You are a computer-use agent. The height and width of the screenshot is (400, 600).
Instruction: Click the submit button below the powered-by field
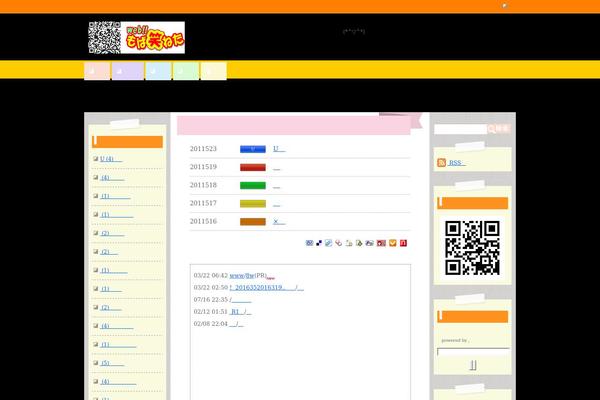click(x=473, y=365)
